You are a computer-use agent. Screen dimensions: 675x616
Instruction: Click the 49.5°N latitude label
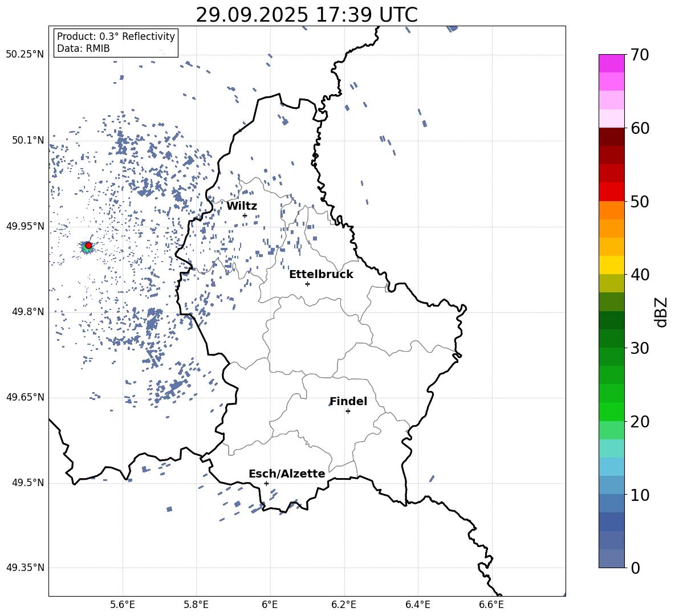[x=28, y=483]
